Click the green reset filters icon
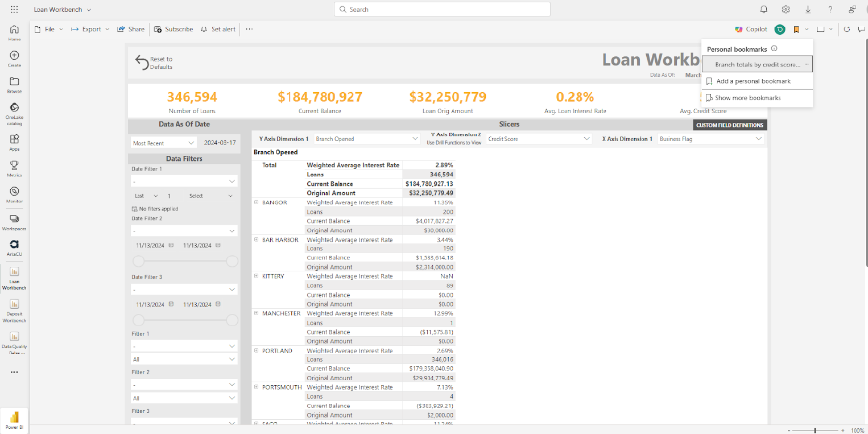This screenshot has width=868, height=434. pos(780,29)
